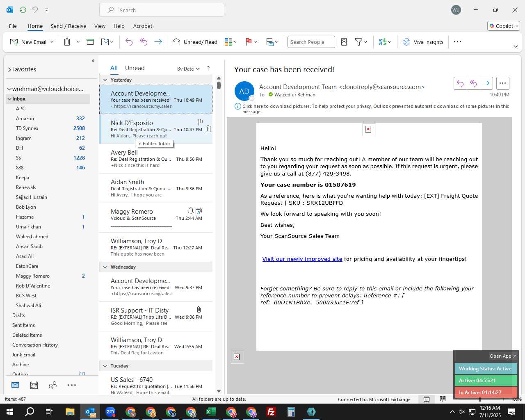Switch to Calendar view icon

(34, 385)
